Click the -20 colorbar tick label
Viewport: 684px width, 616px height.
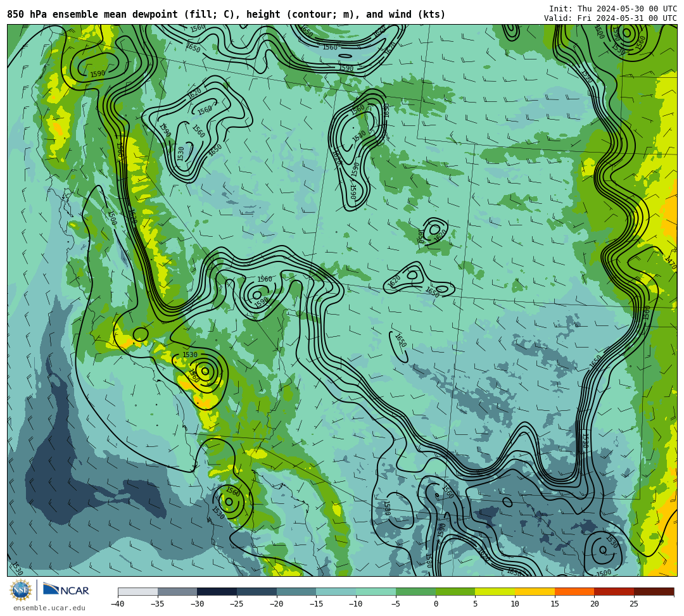[277, 604]
